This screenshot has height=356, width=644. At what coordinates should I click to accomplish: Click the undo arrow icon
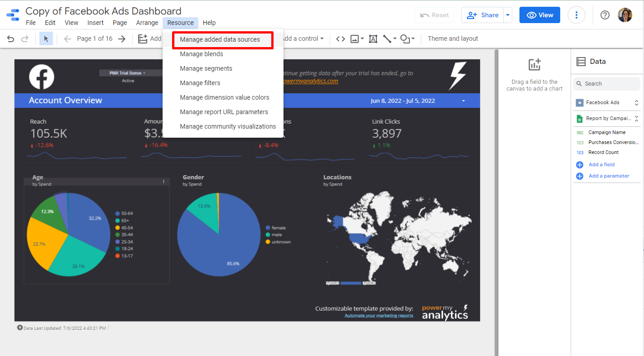10,39
